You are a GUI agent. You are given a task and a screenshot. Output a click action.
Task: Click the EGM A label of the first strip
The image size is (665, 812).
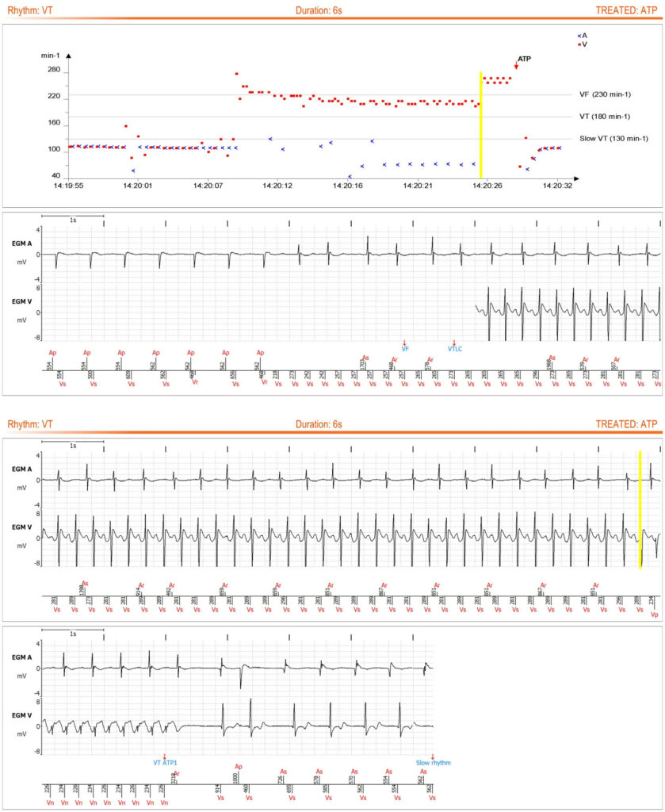pyautogui.click(x=21, y=243)
